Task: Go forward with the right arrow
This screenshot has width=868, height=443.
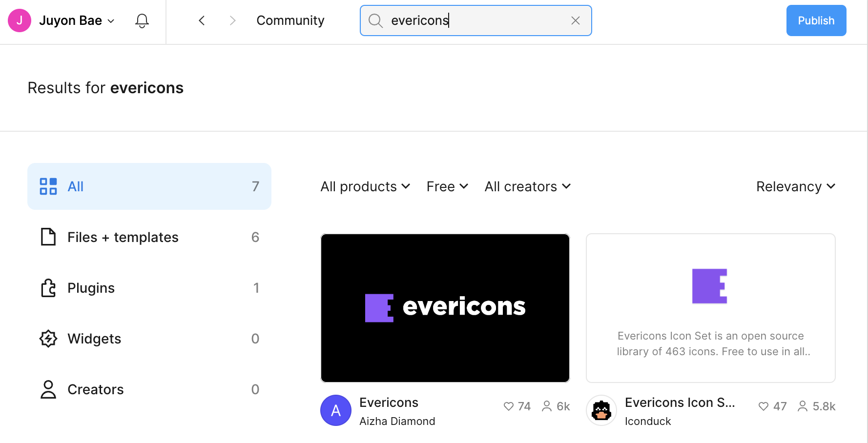Action: [232, 20]
